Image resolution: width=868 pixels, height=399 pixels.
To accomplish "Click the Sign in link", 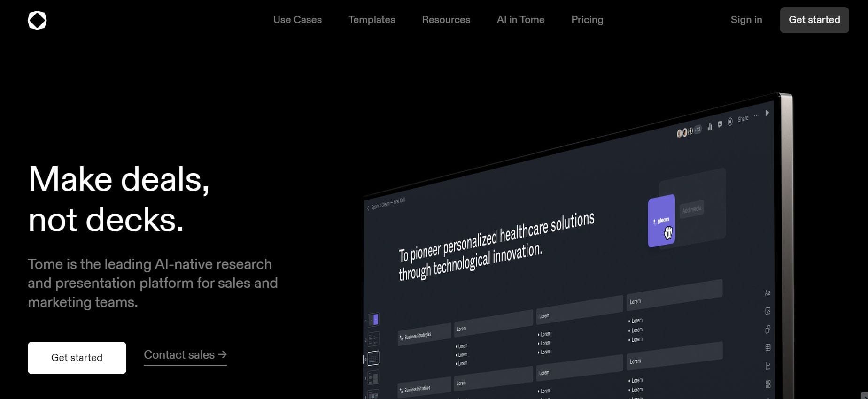I will 746,20.
